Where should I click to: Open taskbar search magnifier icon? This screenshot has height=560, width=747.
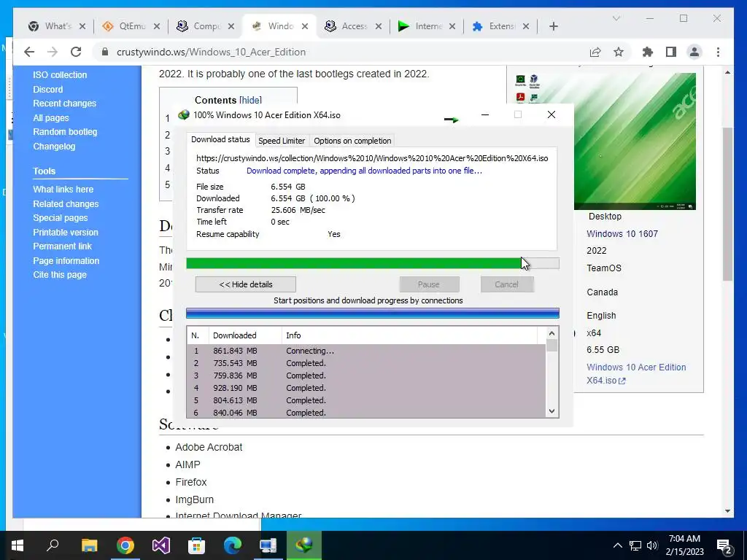pos(53,545)
